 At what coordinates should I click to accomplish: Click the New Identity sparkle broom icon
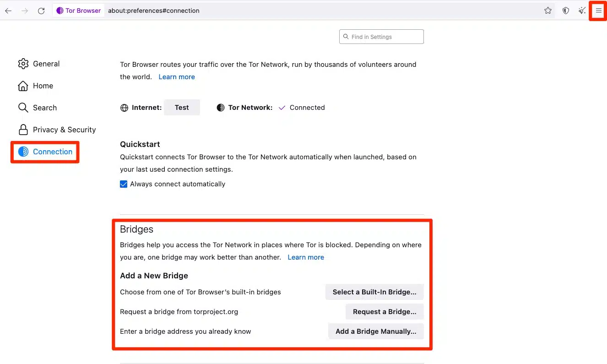(582, 11)
